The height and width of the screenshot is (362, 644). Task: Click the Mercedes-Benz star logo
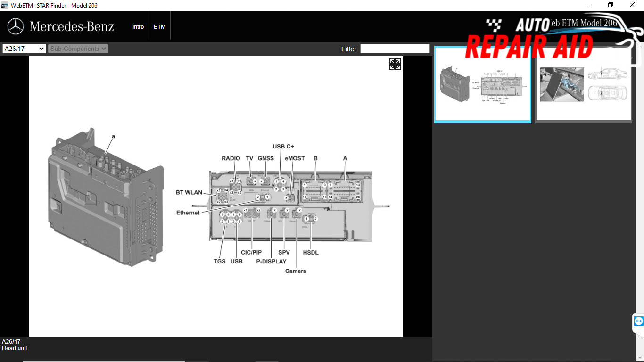pyautogui.click(x=16, y=26)
